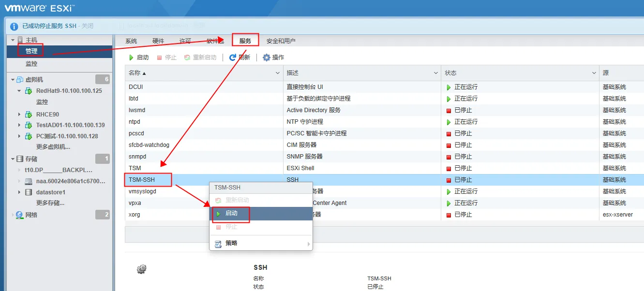Image resolution: width=644 pixels, height=291 pixels.
Task: Collapse the Virtual Machines tree section
Action: [13, 79]
